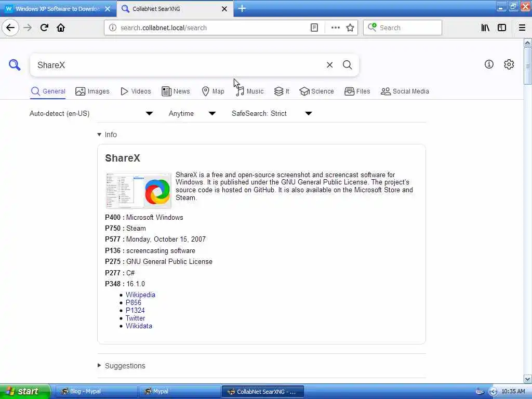Open the Library bookshelf icon
The image size is (532, 399).
tap(485, 28)
